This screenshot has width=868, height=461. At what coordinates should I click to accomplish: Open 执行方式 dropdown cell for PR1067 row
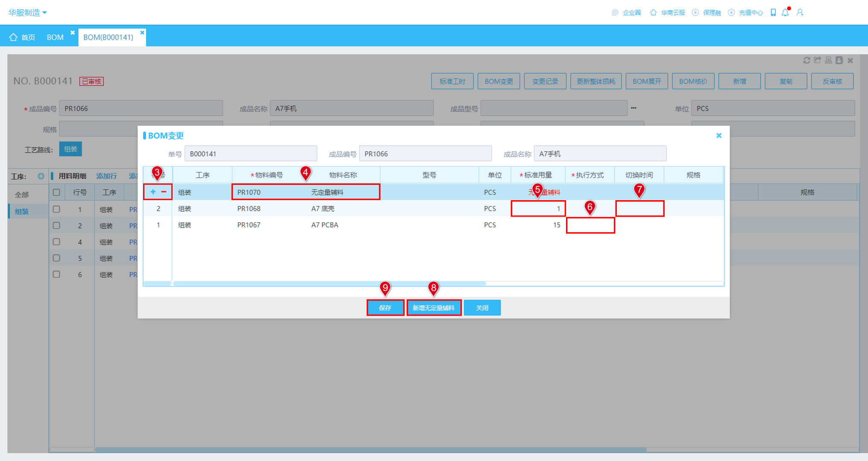click(590, 225)
